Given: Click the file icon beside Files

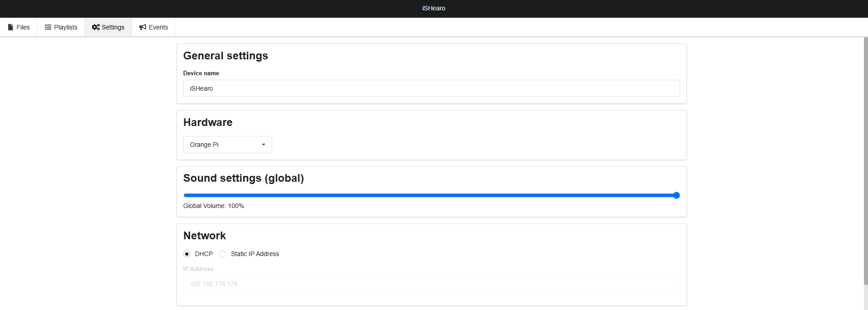Looking at the screenshot, I should click(10, 27).
